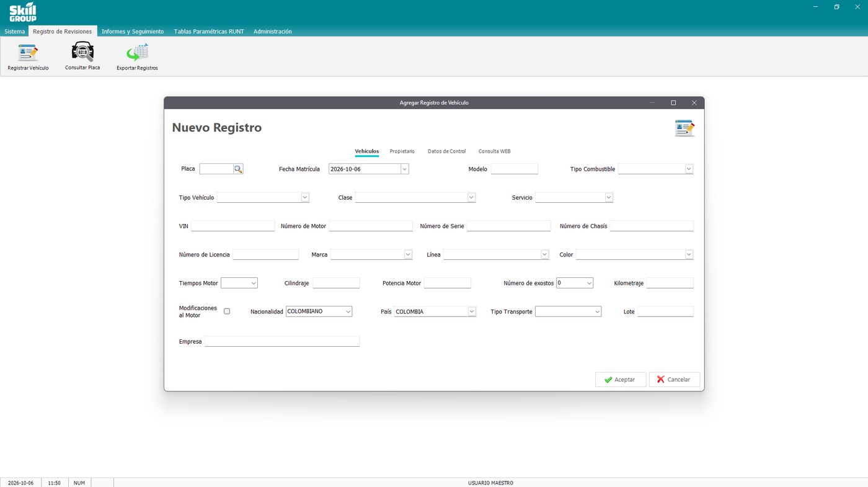The image size is (868, 487).
Task: Click the VIN input field
Action: pyautogui.click(x=232, y=226)
